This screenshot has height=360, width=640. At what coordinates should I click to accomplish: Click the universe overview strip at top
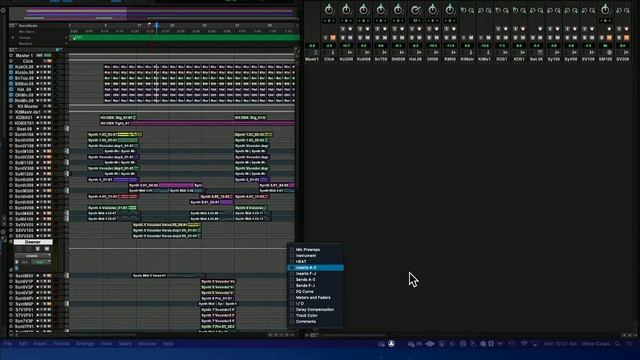(154, 13)
